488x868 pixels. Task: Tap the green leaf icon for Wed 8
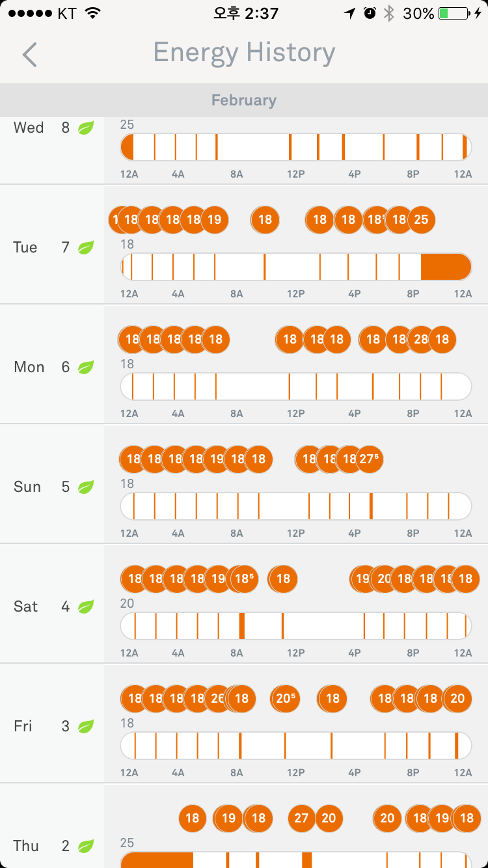(86, 128)
